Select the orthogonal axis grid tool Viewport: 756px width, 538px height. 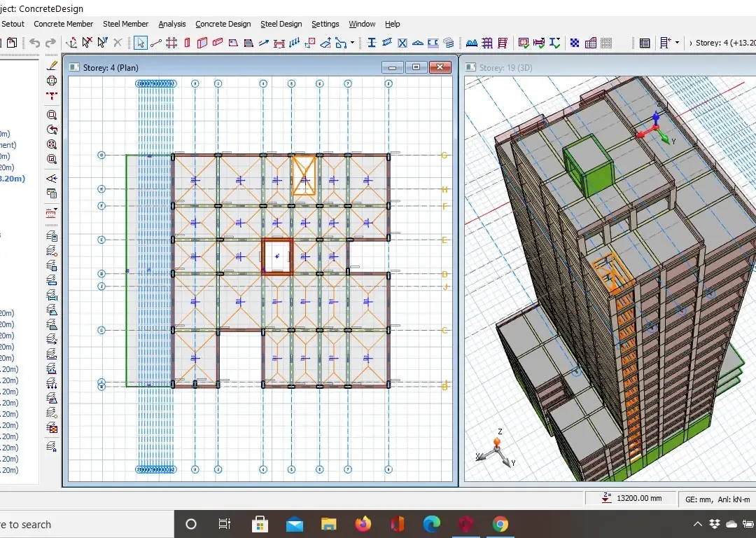[x=171, y=43]
